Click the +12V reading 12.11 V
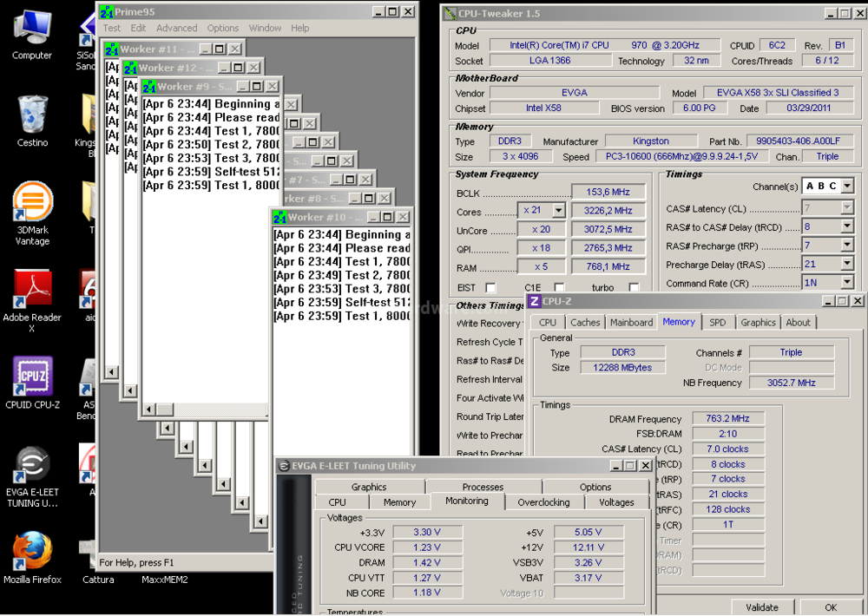868x616 pixels. [x=589, y=547]
